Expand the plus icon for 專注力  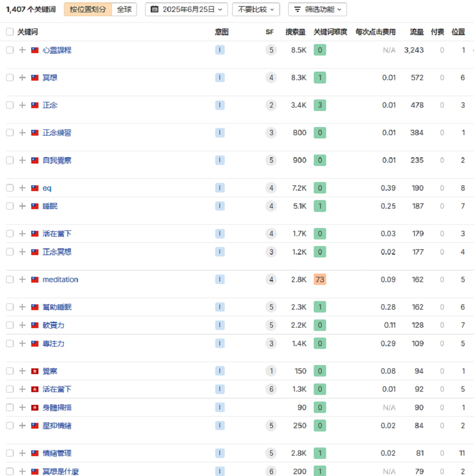click(x=22, y=344)
